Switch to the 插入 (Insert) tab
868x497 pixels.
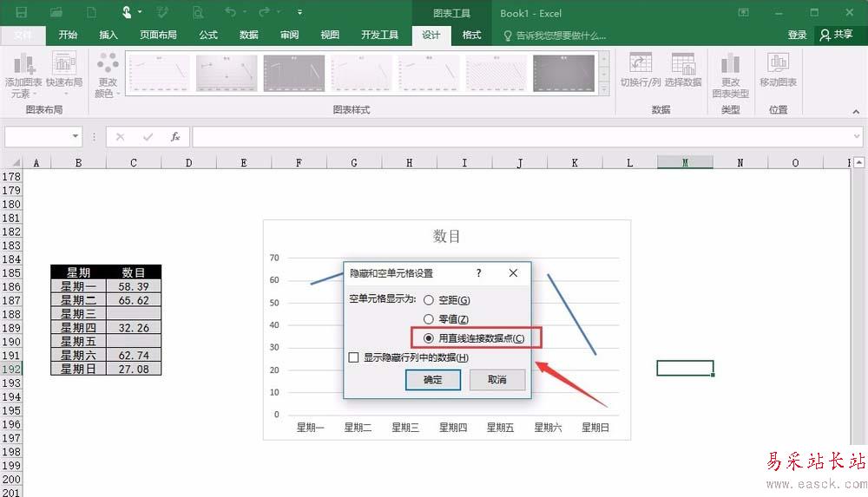click(x=108, y=35)
